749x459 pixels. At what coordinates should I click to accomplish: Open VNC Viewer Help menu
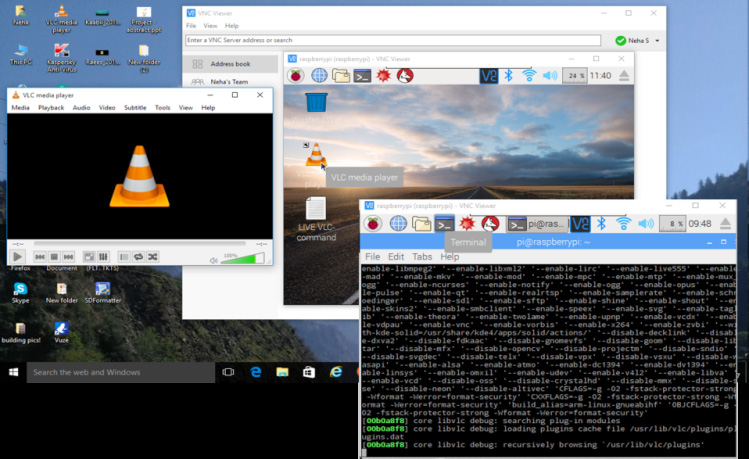point(232,26)
